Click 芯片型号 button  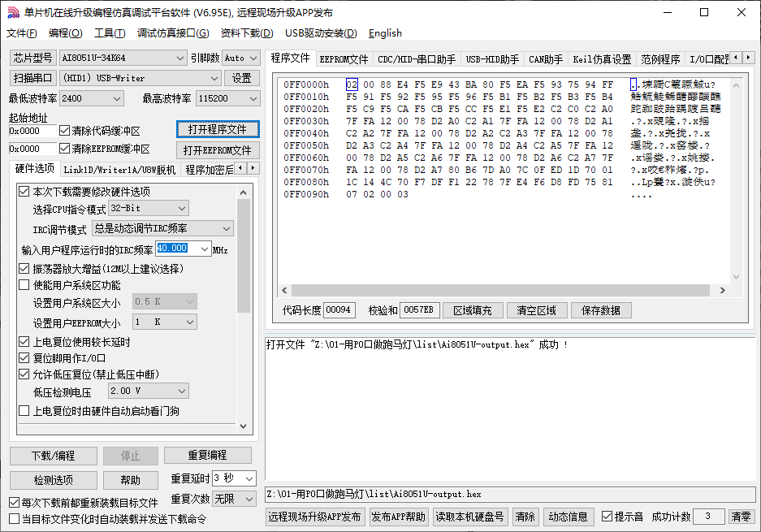click(32, 58)
